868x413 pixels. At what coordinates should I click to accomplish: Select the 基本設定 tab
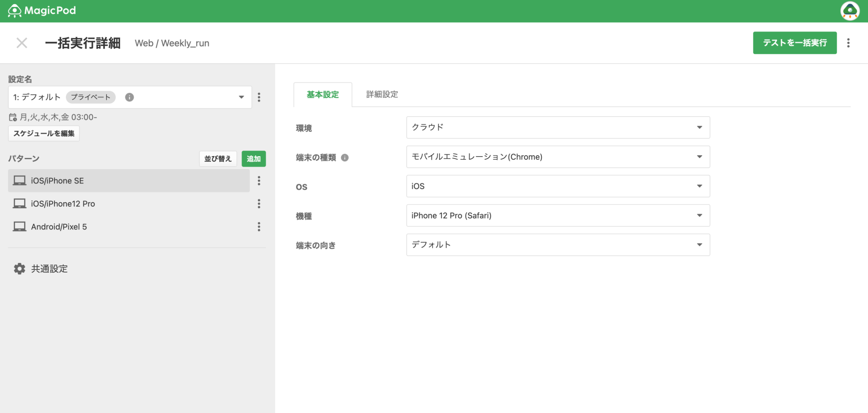pos(322,95)
